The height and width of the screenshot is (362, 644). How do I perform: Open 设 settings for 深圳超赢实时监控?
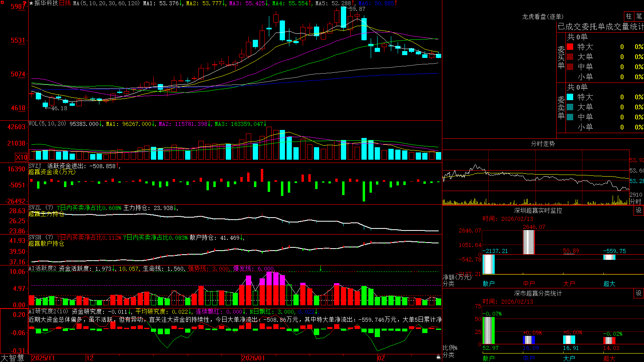(639, 210)
